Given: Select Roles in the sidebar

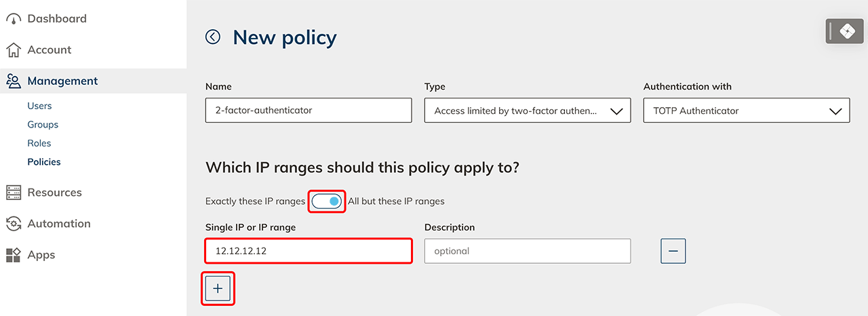Looking at the screenshot, I should pos(39,143).
